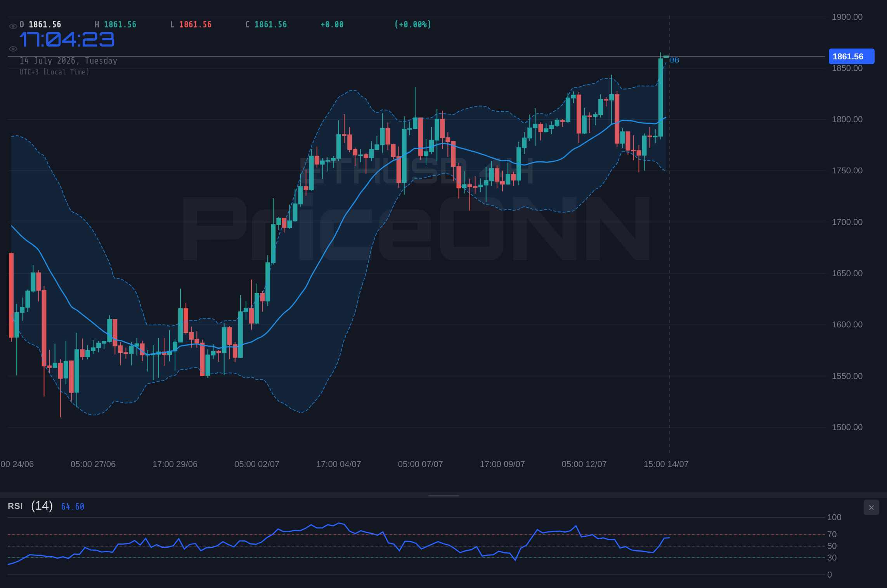Click the change value +0.00
Viewport: 887px width, 588px height.
tap(332, 24)
